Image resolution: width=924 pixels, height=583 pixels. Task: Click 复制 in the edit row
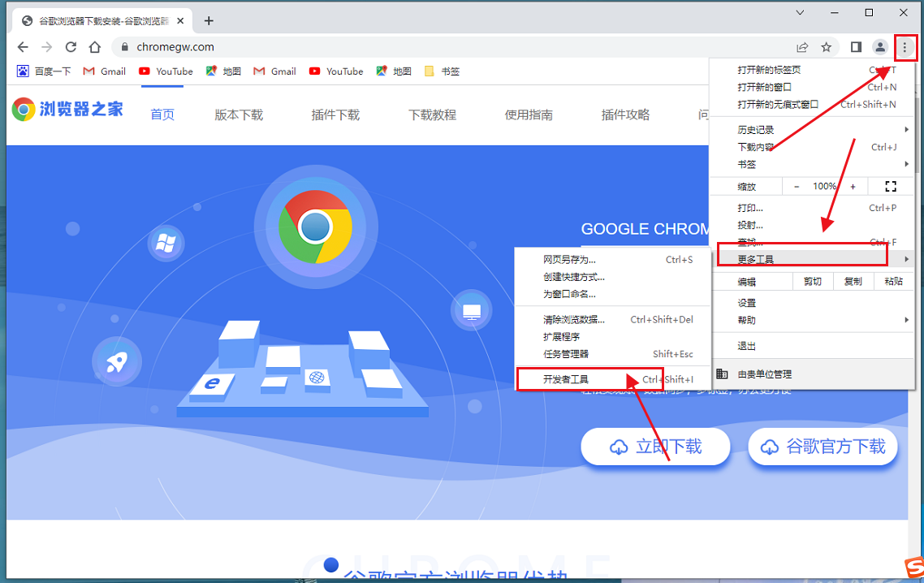pyautogui.click(x=853, y=282)
